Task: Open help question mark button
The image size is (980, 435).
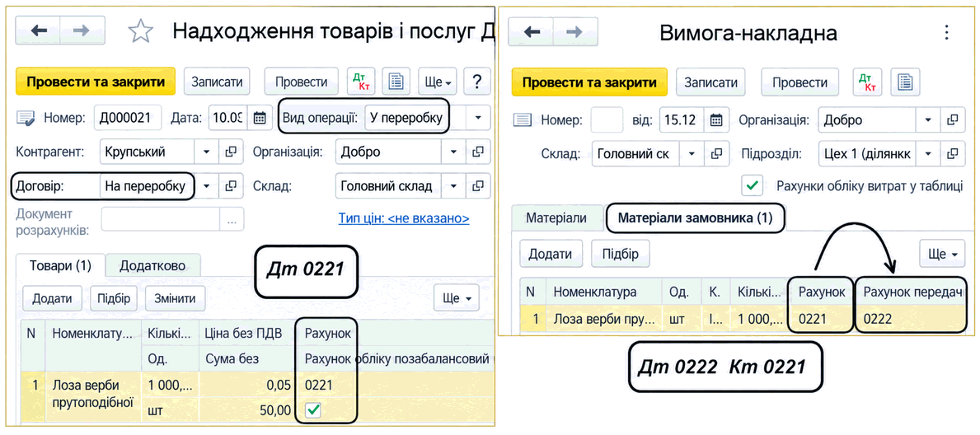Action: point(477,82)
